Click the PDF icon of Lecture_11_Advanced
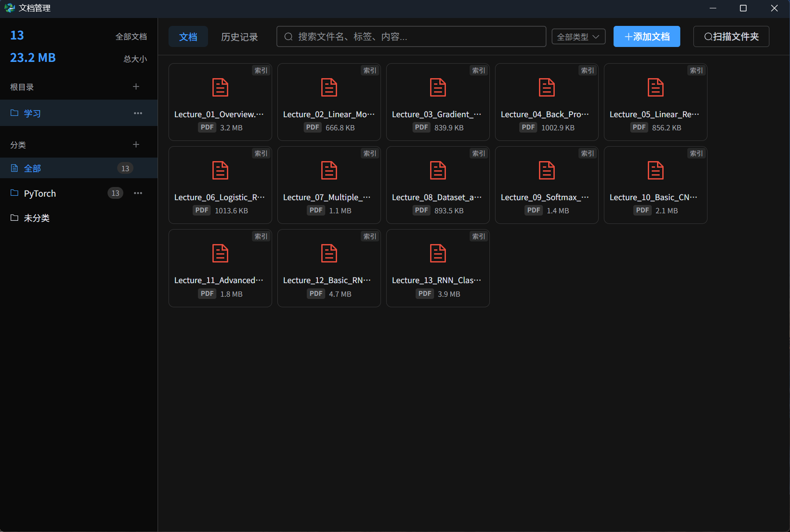This screenshot has height=532, width=790. coord(220,253)
